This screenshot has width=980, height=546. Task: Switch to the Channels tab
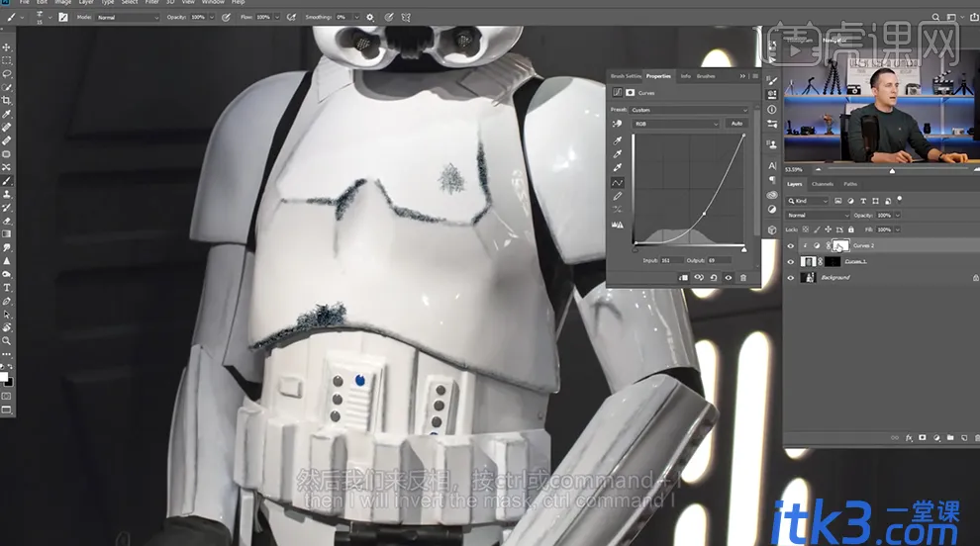(823, 184)
